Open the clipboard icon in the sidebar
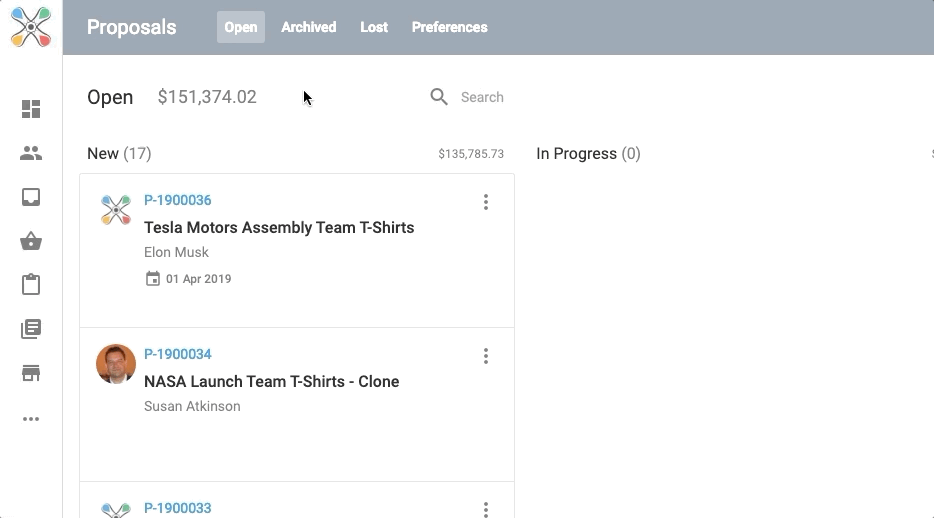Screen dimensions: 934x518 (31, 285)
